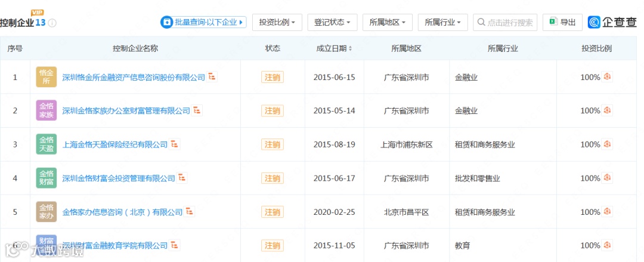Viewport: 644px width, 262px height.
Task: Click investment chain icon in row 6
Action: click(x=607, y=245)
